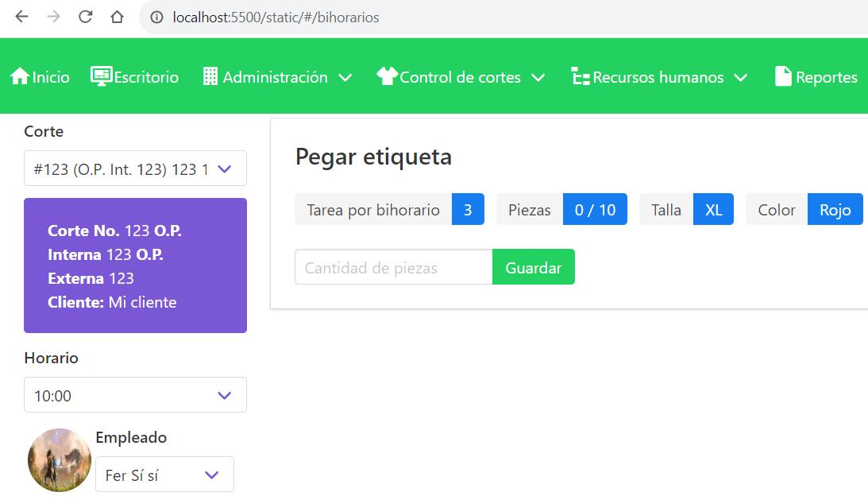This screenshot has width=868, height=500.
Task: Open the Empleado dropdown showing Fer Sí sí
Action: (164, 475)
